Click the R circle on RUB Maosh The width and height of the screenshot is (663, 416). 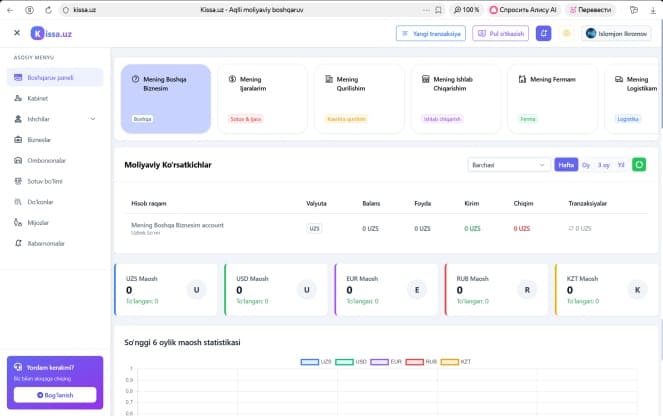527,290
